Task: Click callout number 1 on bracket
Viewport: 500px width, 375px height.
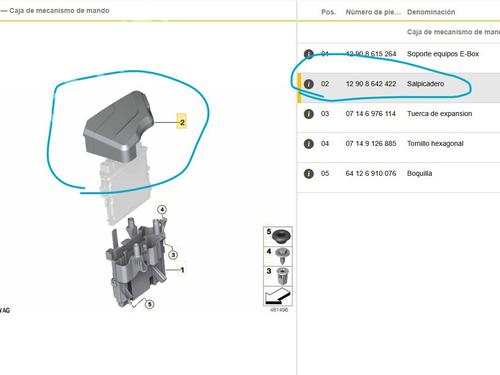Action: click(182, 270)
